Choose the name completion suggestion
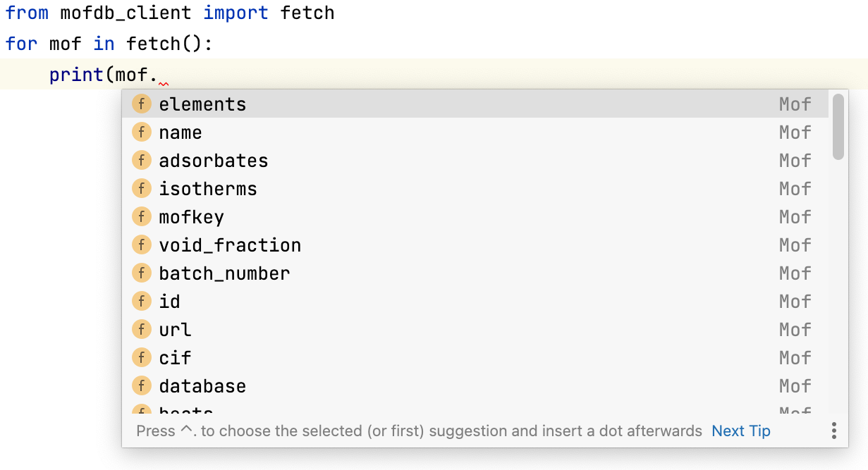Image resolution: width=868 pixels, height=470 pixels. [181, 132]
